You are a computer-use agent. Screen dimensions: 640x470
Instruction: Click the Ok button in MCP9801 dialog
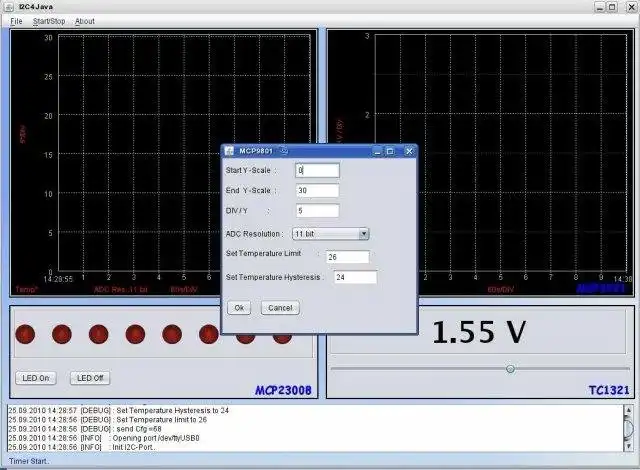tap(239, 308)
